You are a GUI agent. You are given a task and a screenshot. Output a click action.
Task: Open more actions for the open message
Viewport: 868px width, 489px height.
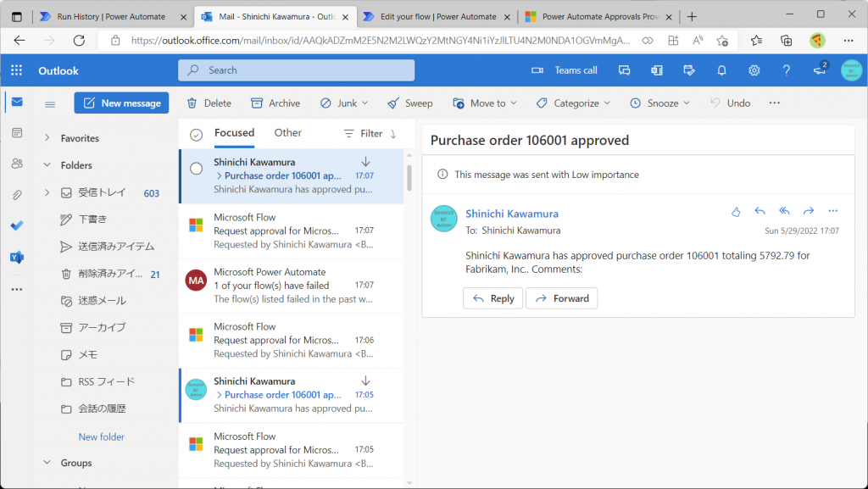pyautogui.click(x=833, y=211)
